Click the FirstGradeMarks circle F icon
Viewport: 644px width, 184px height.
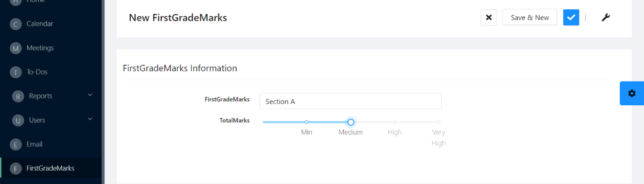pyautogui.click(x=16, y=169)
